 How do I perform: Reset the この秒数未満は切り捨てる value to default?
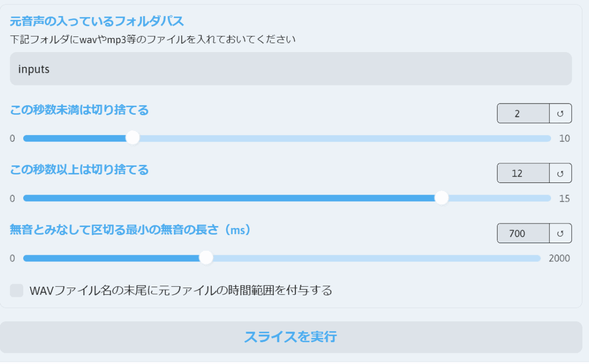click(561, 113)
